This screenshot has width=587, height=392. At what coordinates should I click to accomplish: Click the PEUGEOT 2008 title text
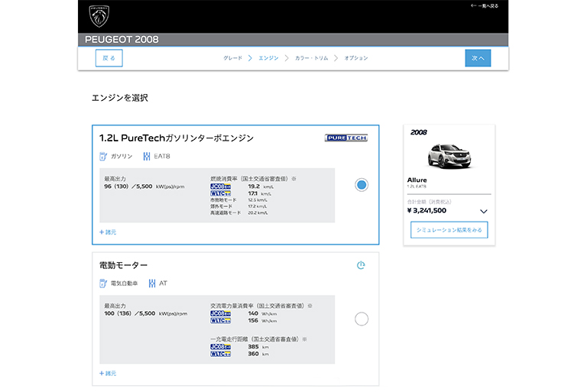pyautogui.click(x=122, y=39)
